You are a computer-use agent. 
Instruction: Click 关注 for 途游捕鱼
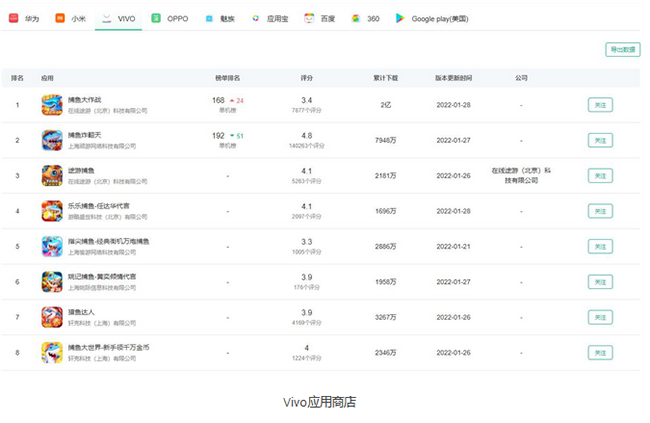tap(600, 176)
